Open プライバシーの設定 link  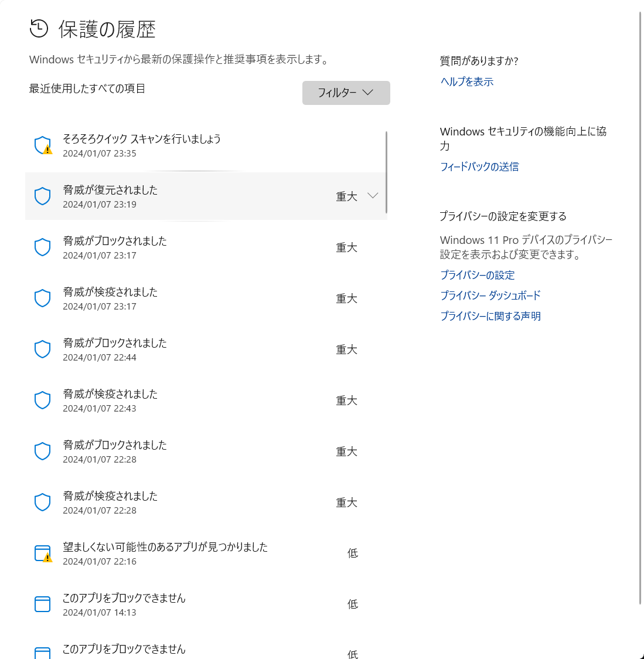tap(477, 275)
